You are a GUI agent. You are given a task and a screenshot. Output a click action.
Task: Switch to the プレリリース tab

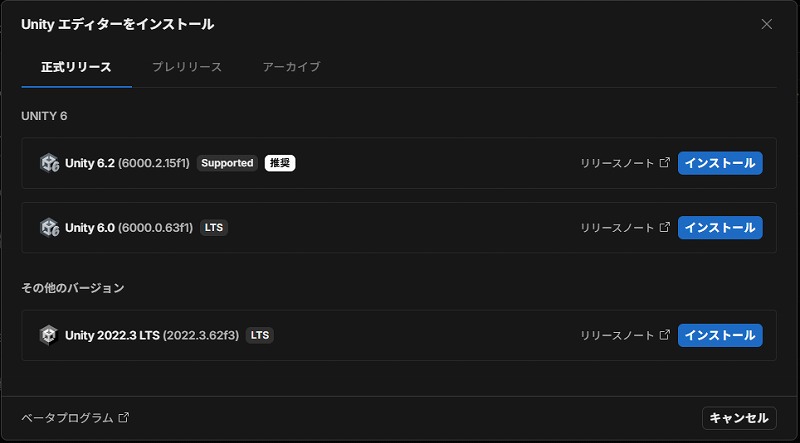click(187, 67)
